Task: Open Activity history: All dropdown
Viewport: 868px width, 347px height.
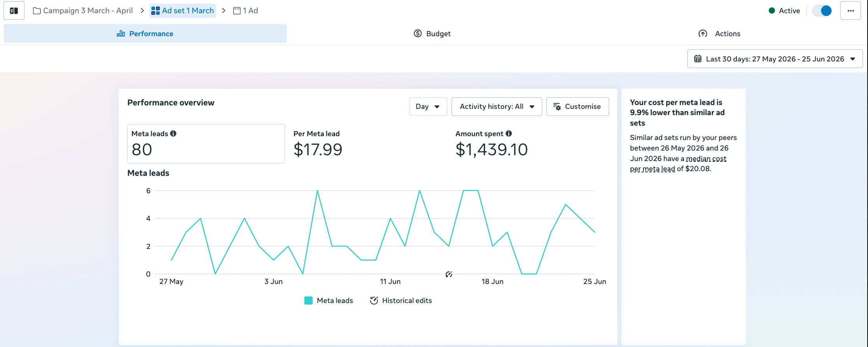Action: 497,107
